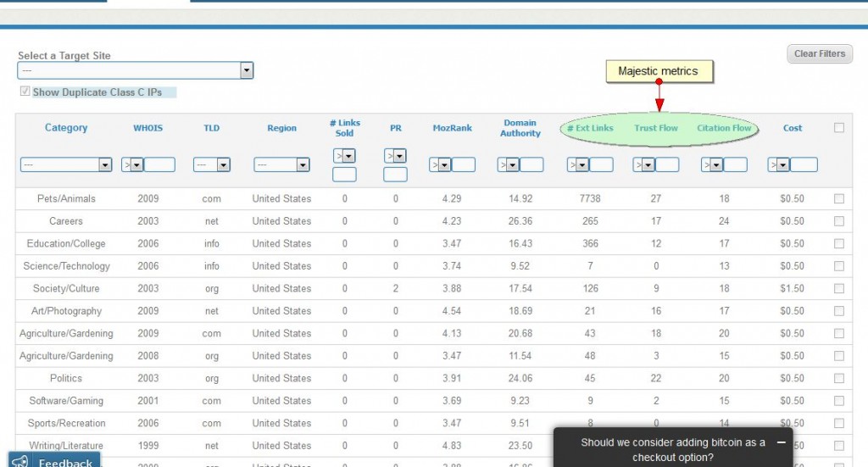Image resolution: width=868 pixels, height=467 pixels.
Task: Sort by Cost column header
Action: point(793,128)
